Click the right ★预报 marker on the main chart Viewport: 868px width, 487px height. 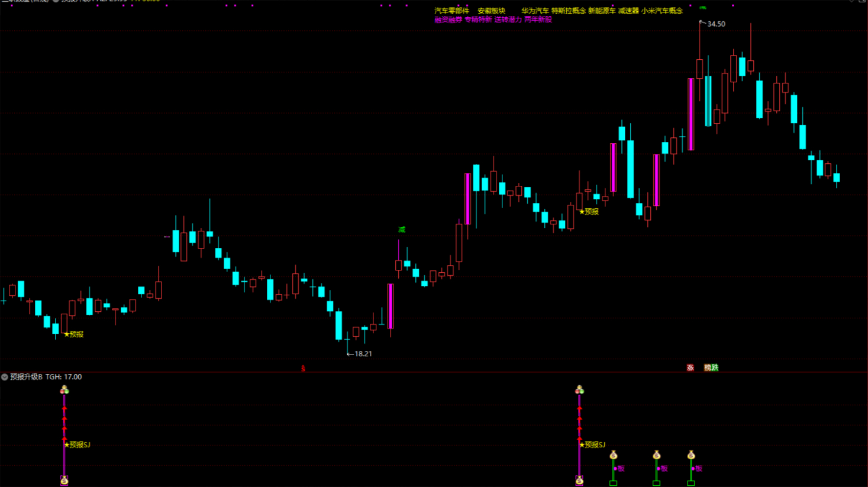click(x=589, y=212)
